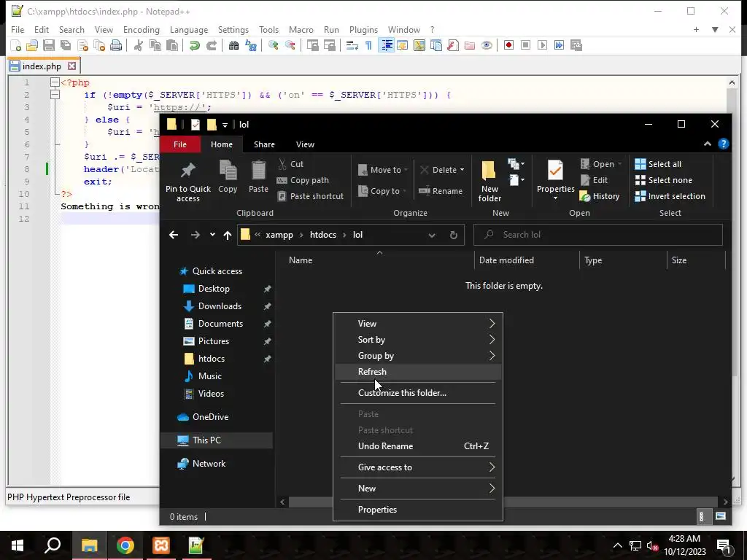Open the Encoding menu in Notepad++

(x=142, y=29)
